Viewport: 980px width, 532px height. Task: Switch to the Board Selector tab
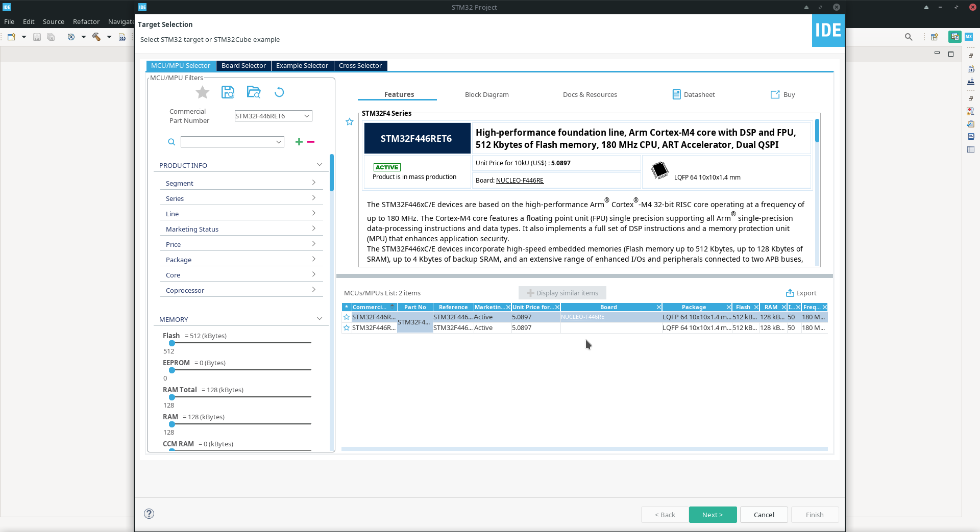click(243, 66)
